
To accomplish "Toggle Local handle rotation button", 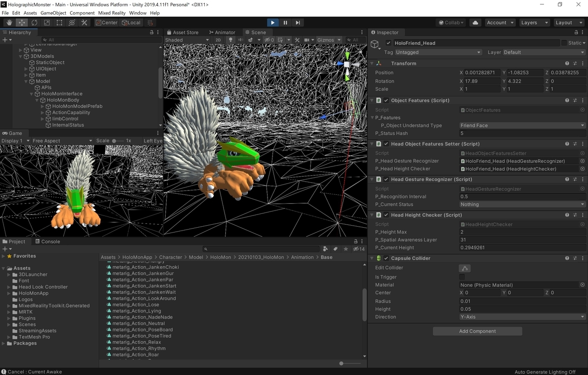I will tap(131, 23).
